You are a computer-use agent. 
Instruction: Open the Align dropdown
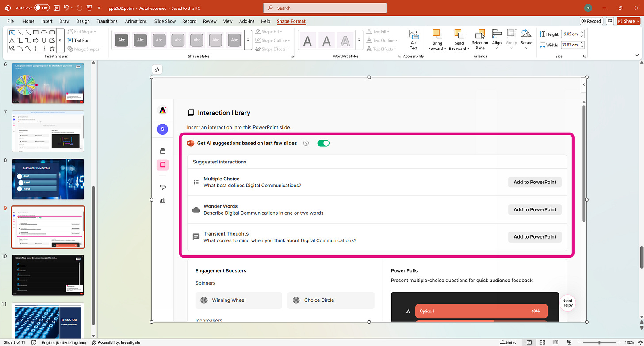click(497, 40)
